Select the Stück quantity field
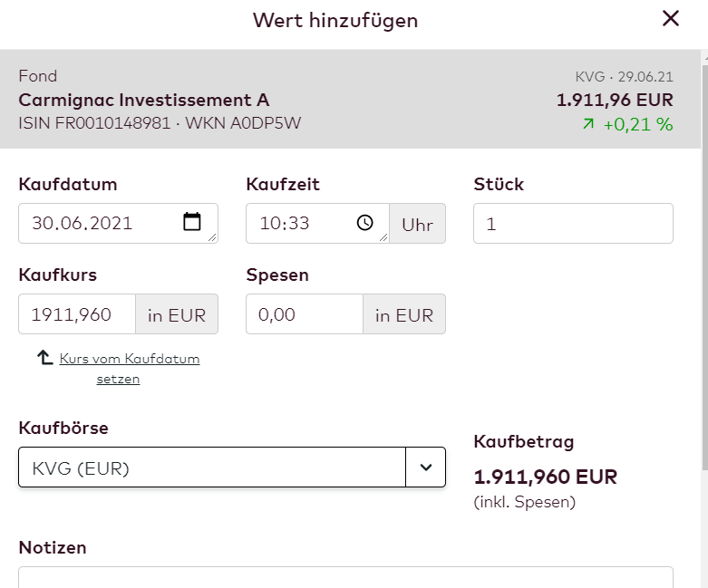Screen dimensions: 708x588 573,223
